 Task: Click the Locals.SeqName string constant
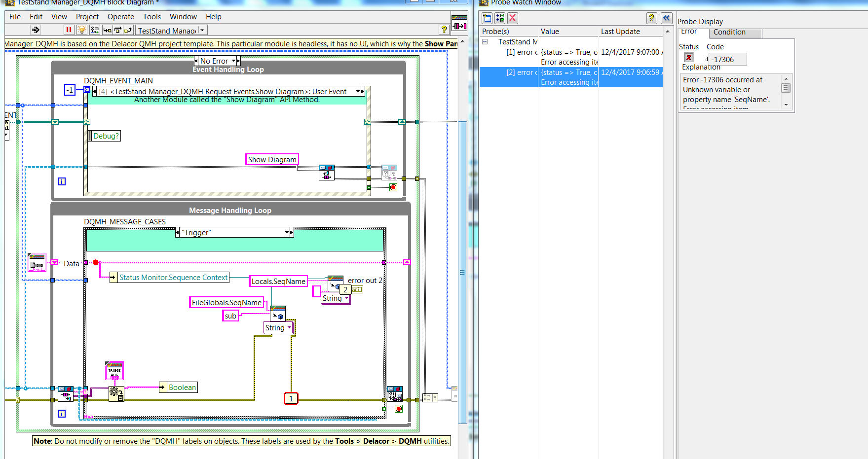point(278,282)
